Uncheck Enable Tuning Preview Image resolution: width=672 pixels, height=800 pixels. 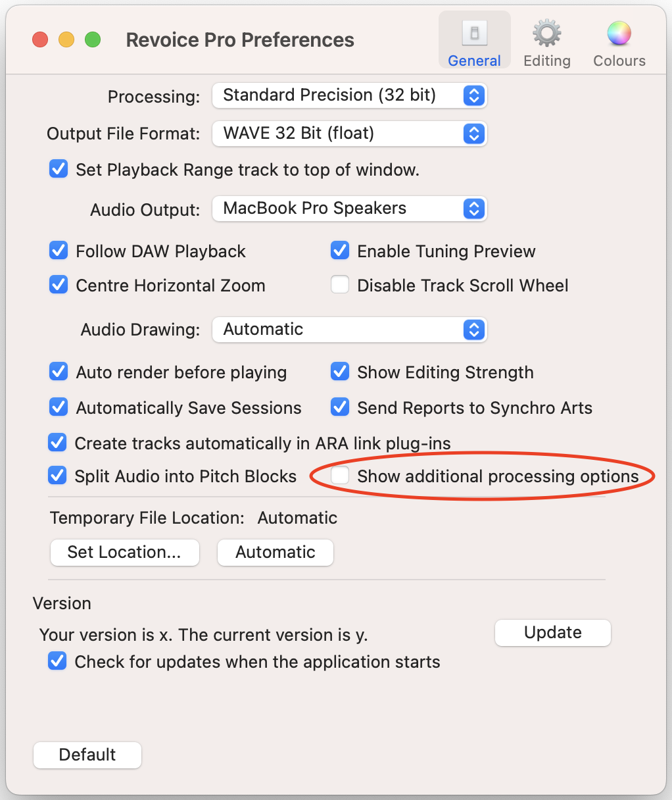pos(340,251)
